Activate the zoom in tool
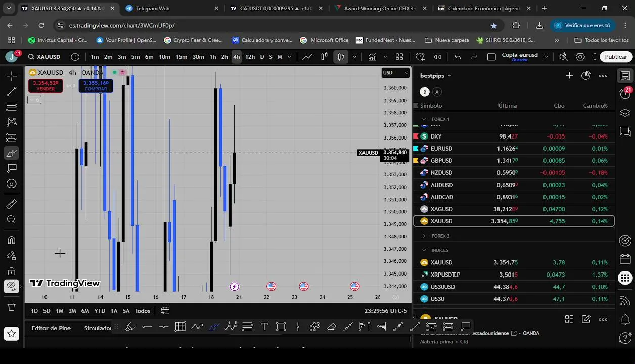Image resolution: width=635 pixels, height=364 pixels. click(x=11, y=219)
